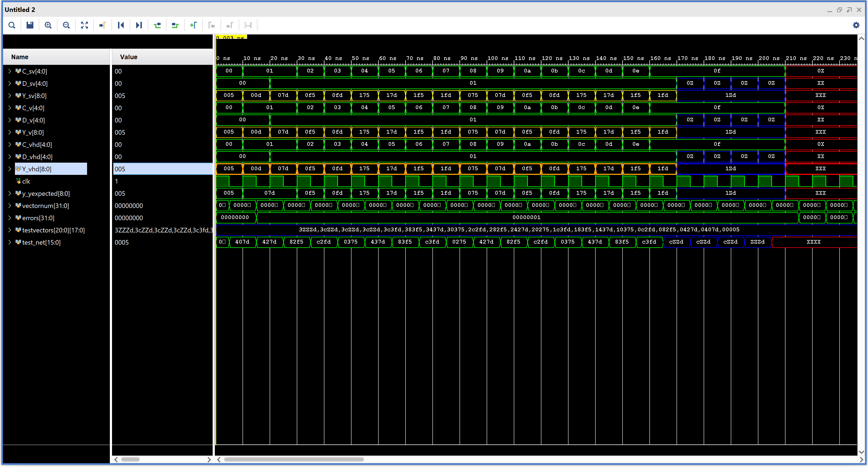Viewport: 868px width, 467px height.
Task: Click the Zoom Out icon
Action: coord(66,25)
